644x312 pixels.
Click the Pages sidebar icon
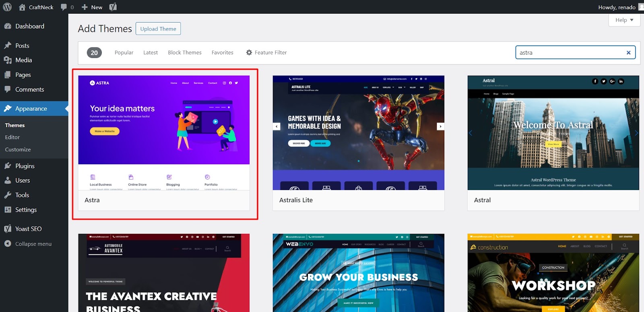pyautogui.click(x=8, y=75)
